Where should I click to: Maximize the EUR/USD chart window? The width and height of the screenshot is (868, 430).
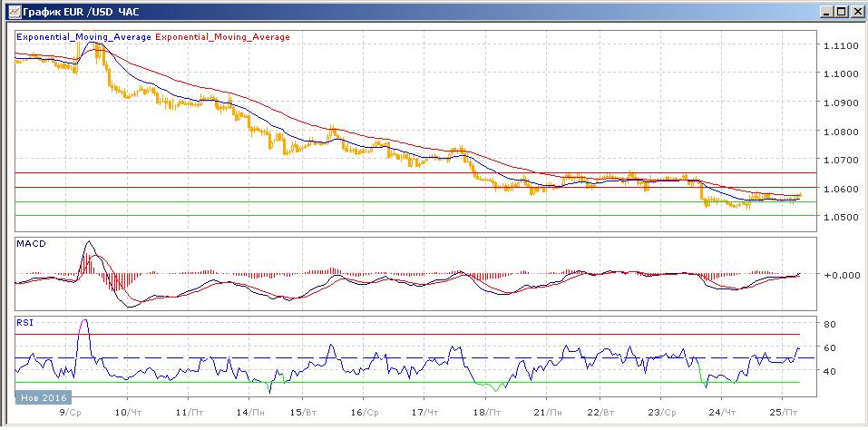(839, 12)
